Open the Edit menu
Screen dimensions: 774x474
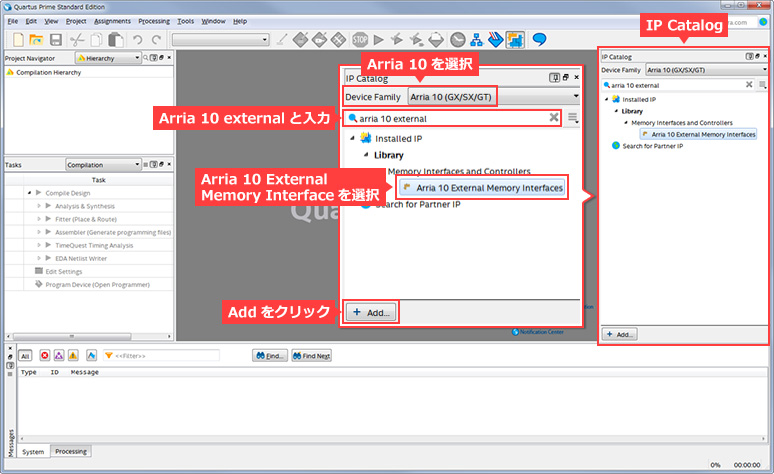31,21
